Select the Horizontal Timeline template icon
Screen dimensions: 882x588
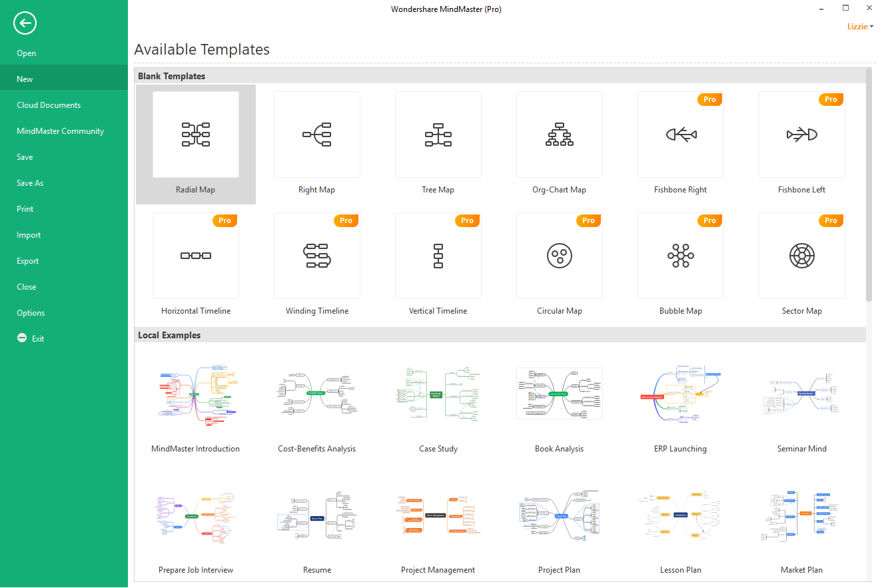196,256
